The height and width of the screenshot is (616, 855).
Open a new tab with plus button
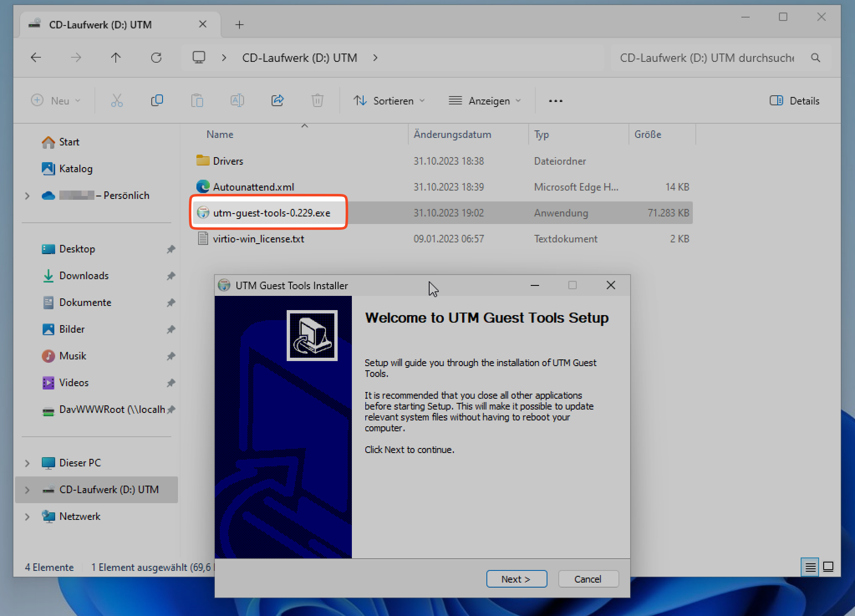[239, 25]
